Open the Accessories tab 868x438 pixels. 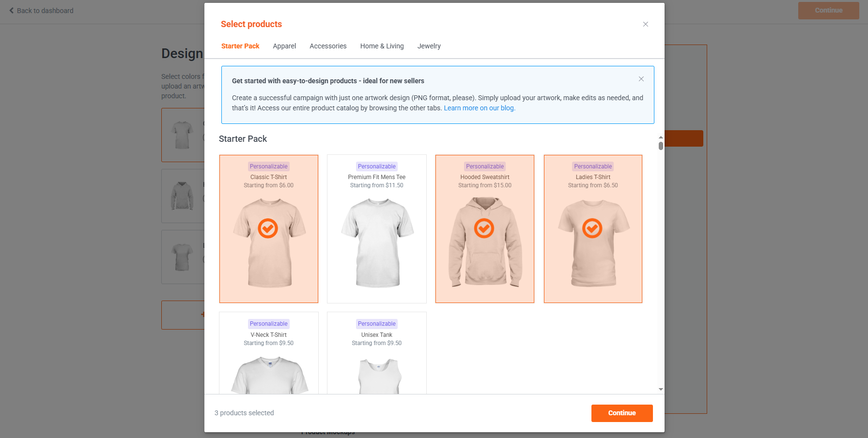(328, 46)
